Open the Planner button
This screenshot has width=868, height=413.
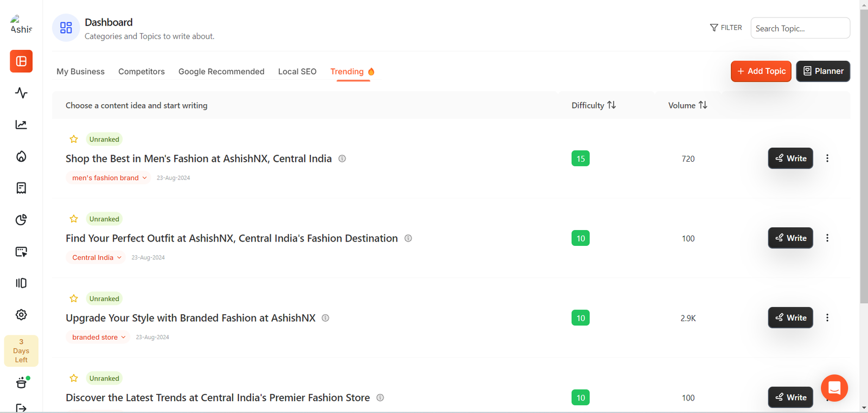[x=823, y=71]
